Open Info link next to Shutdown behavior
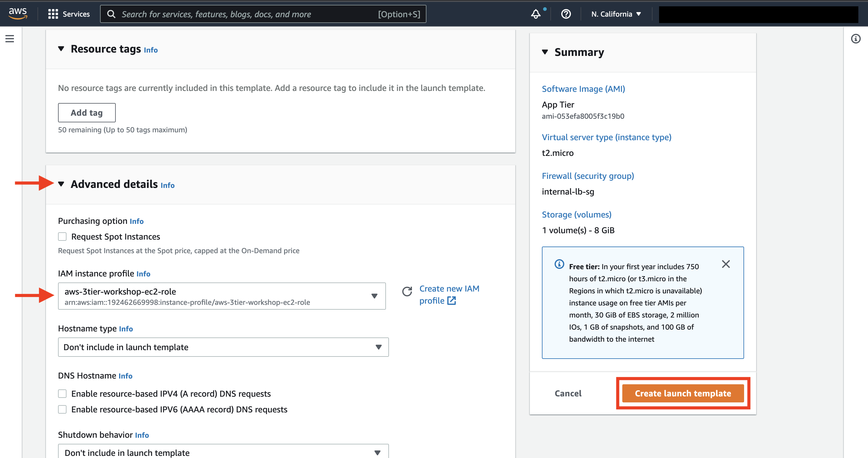The height and width of the screenshot is (458, 868). pos(142,435)
